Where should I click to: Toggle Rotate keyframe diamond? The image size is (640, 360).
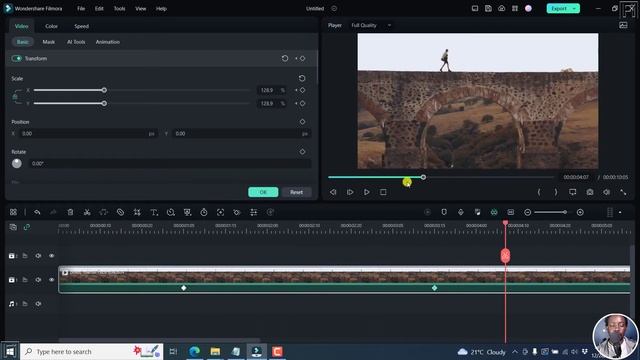pyautogui.click(x=302, y=151)
